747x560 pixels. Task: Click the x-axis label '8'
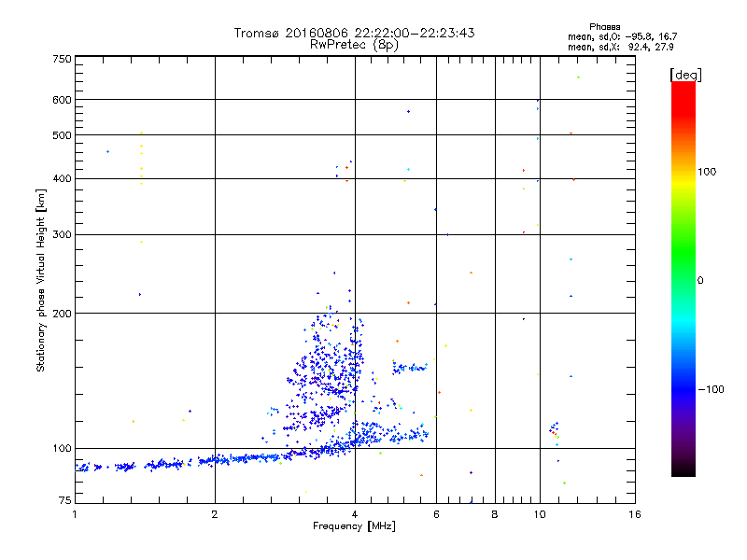click(495, 514)
